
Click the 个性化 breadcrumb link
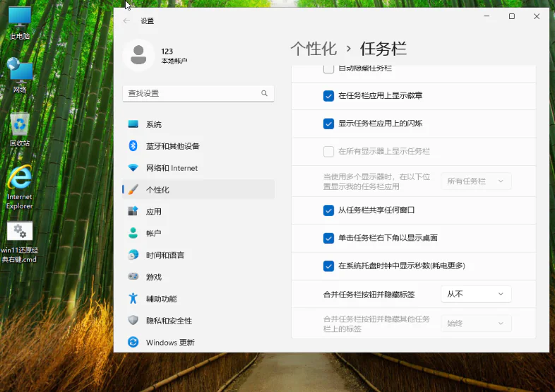(x=314, y=49)
